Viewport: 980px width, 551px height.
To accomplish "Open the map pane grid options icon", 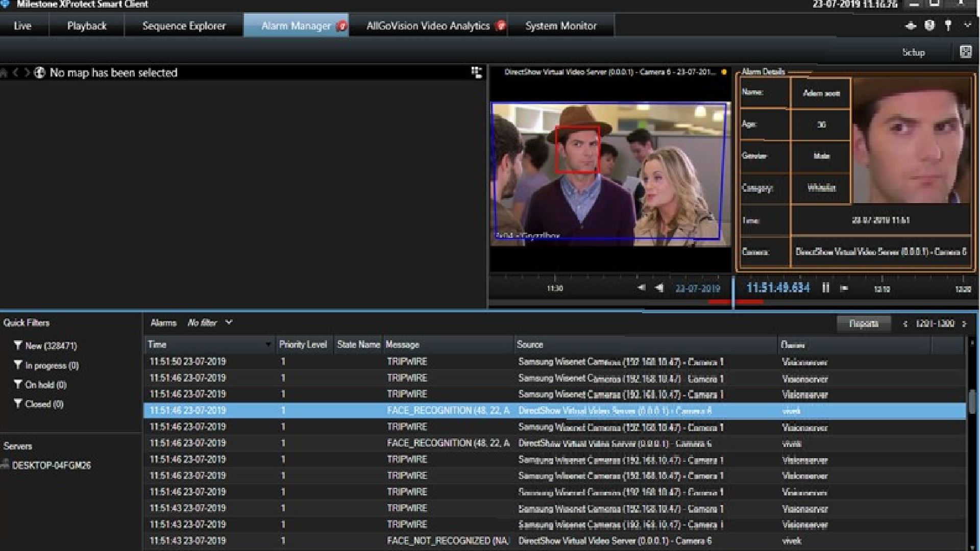I will [x=476, y=72].
